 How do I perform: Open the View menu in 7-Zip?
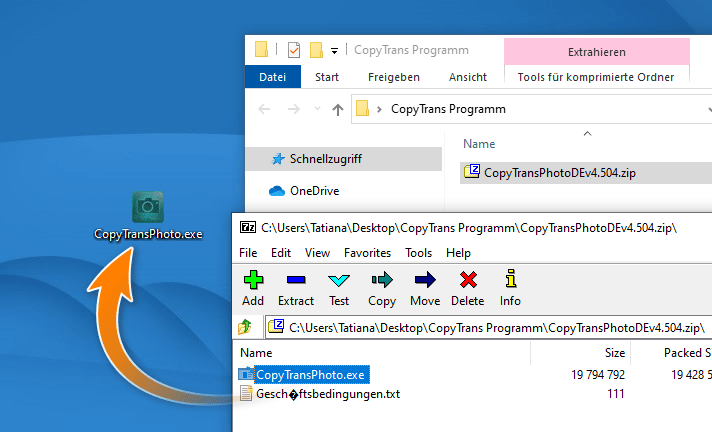(x=317, y=253)
